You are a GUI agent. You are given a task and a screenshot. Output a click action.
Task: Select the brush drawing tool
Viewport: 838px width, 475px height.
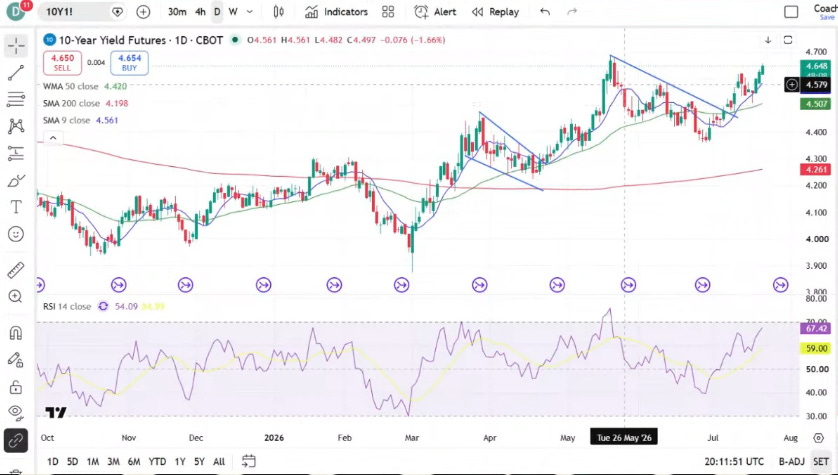tap(16, 181)
